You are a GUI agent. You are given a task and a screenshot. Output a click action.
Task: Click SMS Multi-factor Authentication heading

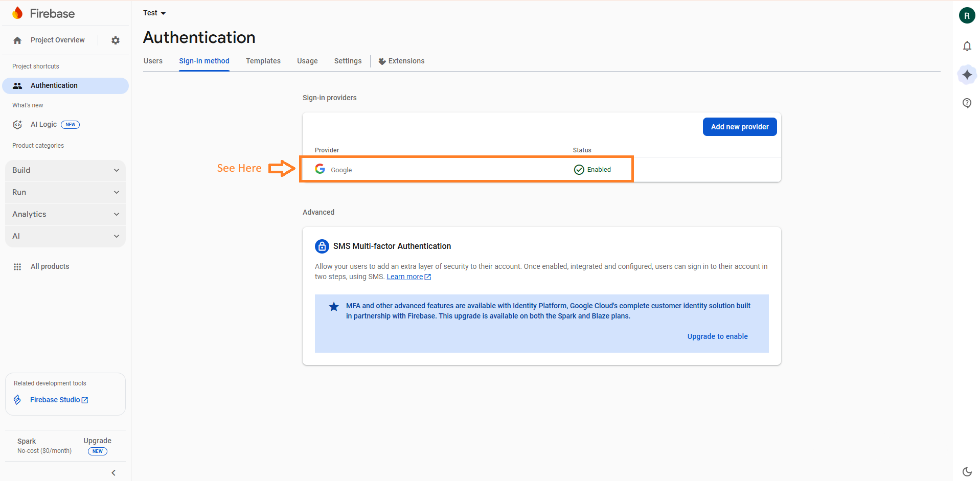point(392,246)
